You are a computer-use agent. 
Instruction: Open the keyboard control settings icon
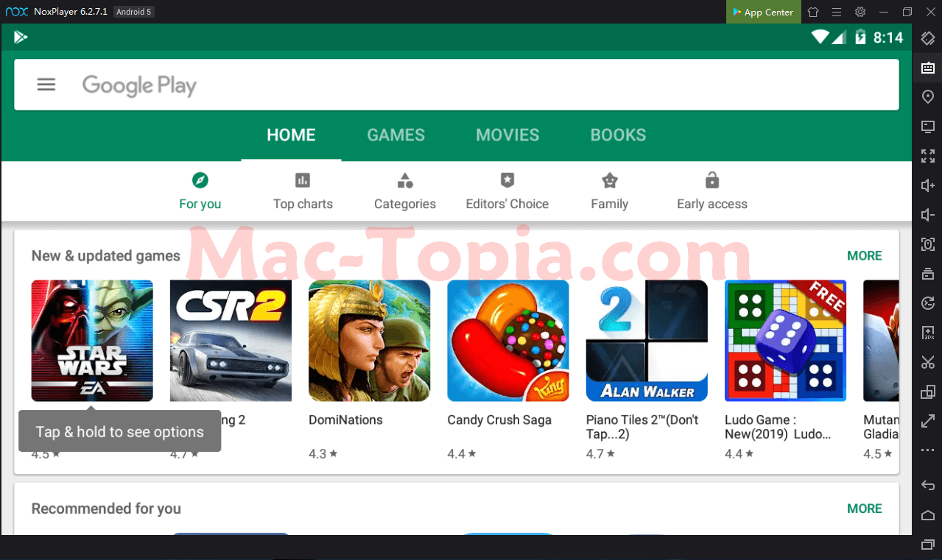928,68
